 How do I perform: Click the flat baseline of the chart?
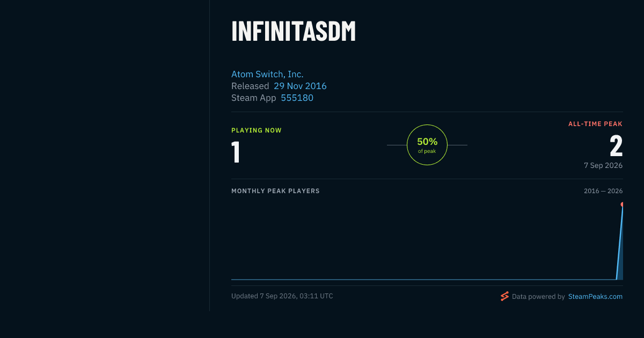click(423, 279)
